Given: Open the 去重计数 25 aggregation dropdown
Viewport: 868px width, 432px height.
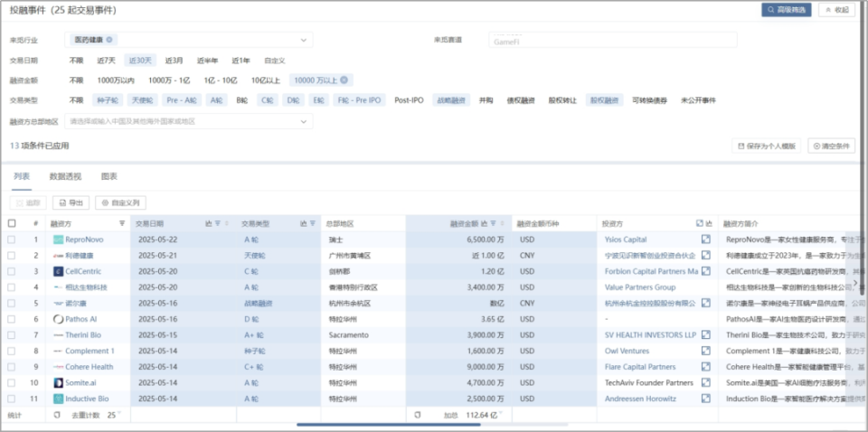Looking at the screenshot, I should [119, 414].
